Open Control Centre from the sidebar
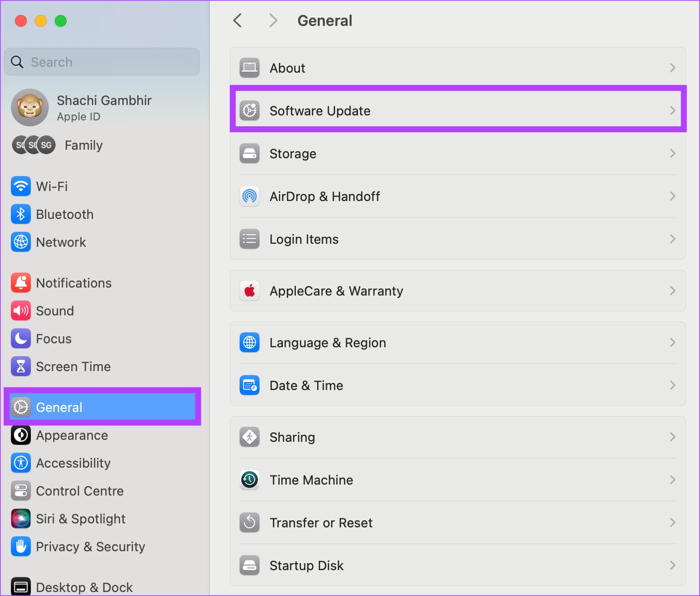Viewport: 700px width, 596px height. 80,491
